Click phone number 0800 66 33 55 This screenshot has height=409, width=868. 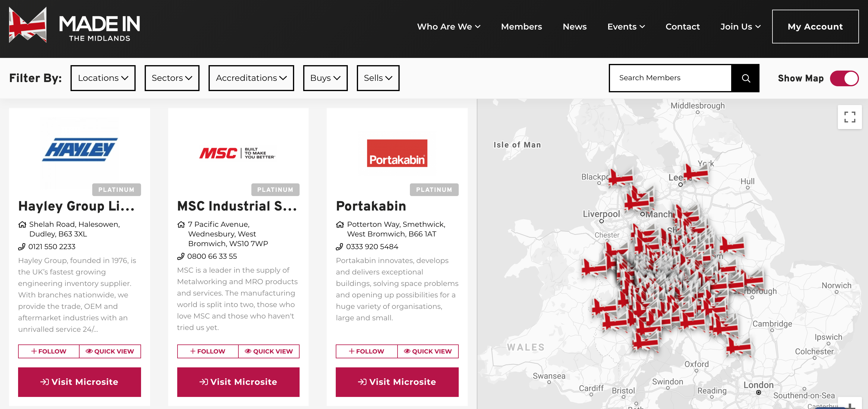[x=212, y=257]
